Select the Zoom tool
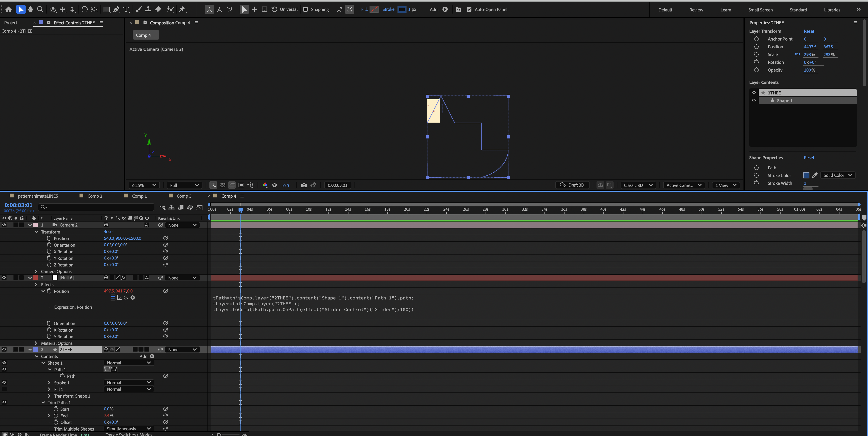The width and height of the screenshot is (868, 436). tap(40, 10)
